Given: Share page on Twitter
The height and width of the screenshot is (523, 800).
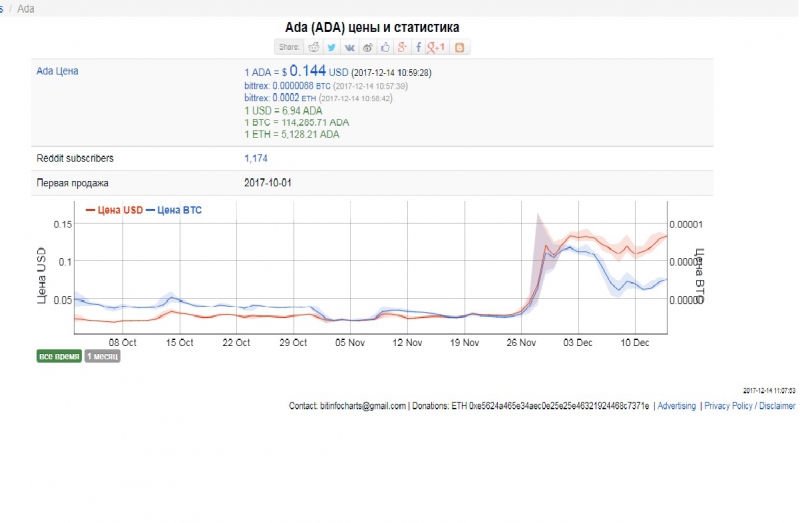Looking at the screenshot, I should 332,47.
